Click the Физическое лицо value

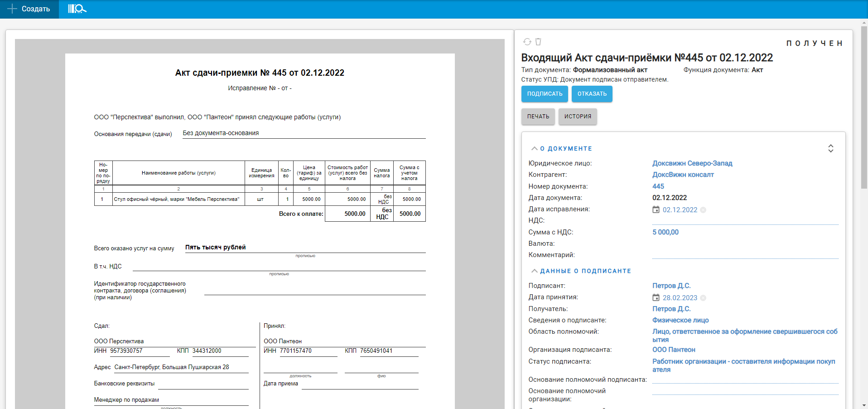(680, 320)
